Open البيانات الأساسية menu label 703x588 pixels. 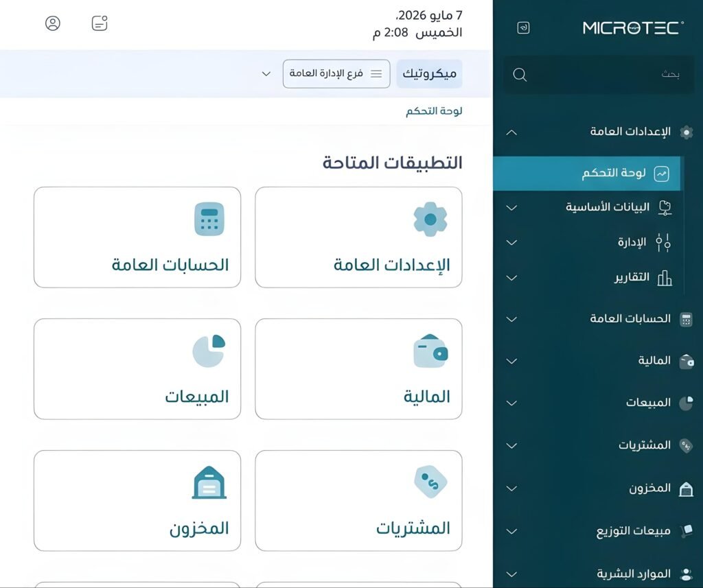(x=607, y=207)
